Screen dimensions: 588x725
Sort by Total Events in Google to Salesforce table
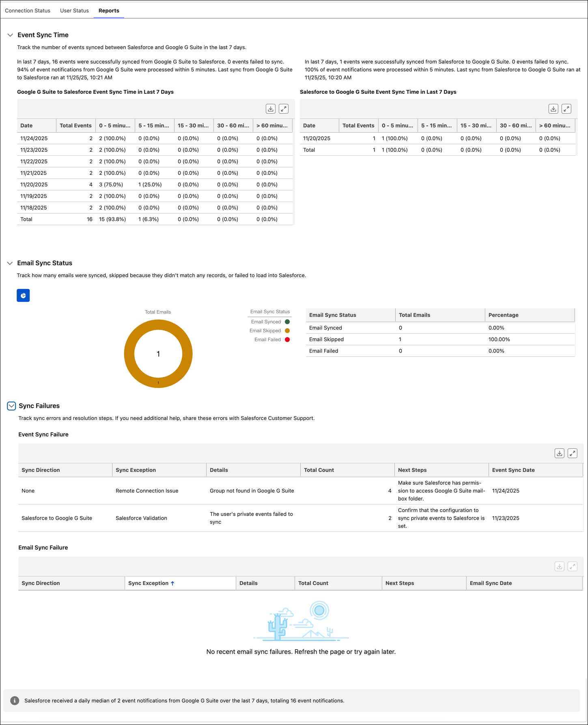pos(76,126)
